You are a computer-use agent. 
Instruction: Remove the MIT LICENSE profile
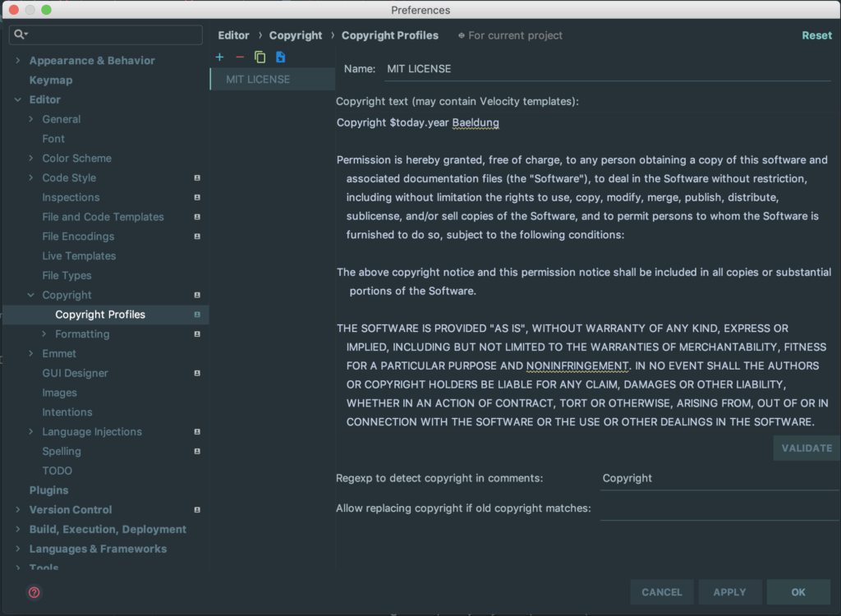(x=239, y=57)
